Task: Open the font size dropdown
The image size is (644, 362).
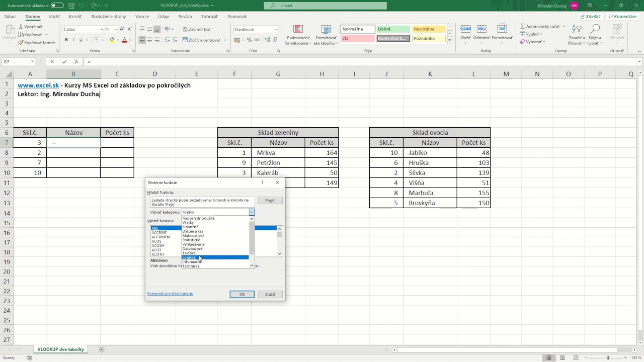Action: coord(115,30)
